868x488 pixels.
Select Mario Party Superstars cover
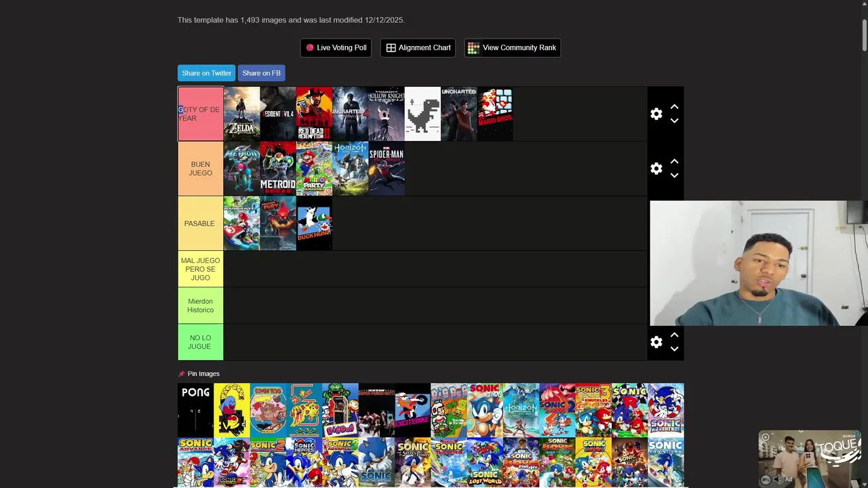point(314,169)
